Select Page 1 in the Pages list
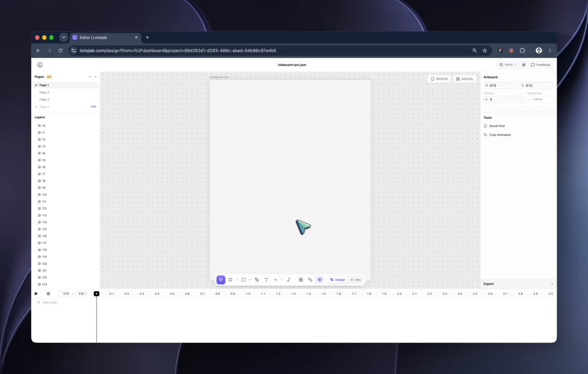 66,85
